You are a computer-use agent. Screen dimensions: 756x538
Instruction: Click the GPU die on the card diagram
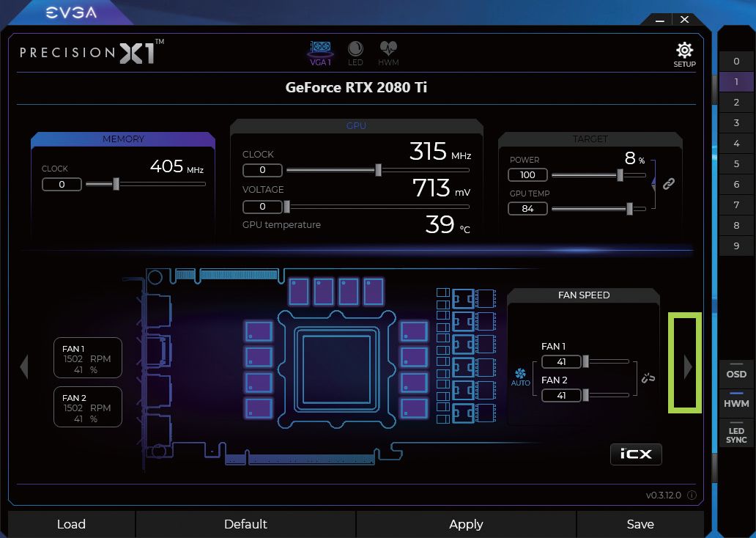click(x=336, y=369)
